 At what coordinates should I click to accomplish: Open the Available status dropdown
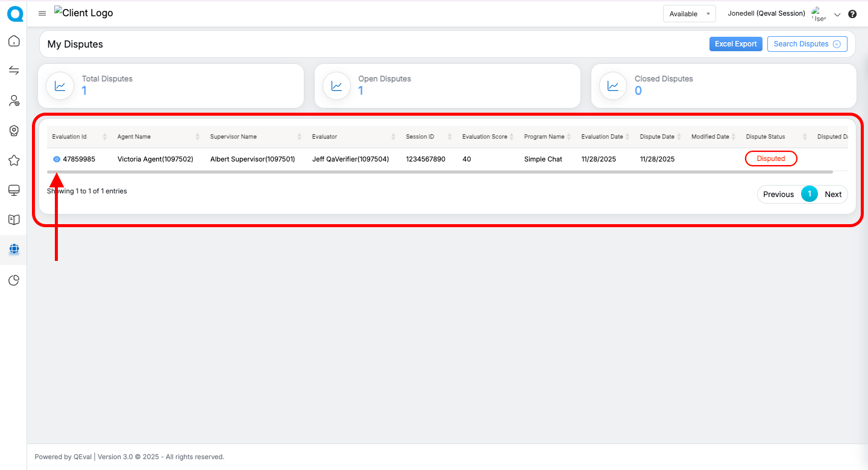(689, 14)
